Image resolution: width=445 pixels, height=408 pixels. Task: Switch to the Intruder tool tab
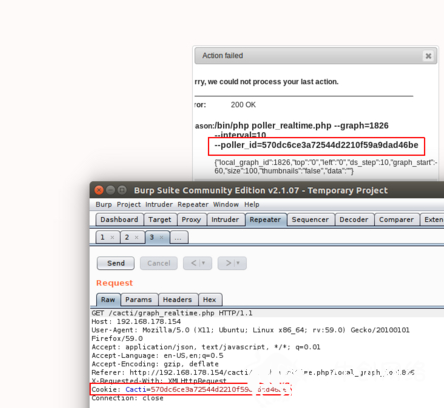click(225, 220)
